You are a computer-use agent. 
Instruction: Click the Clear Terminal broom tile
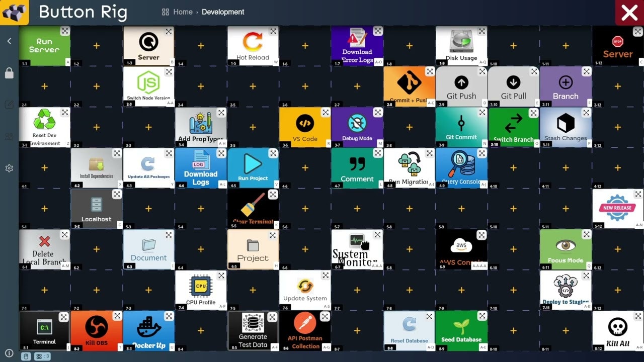coord(253,209)
